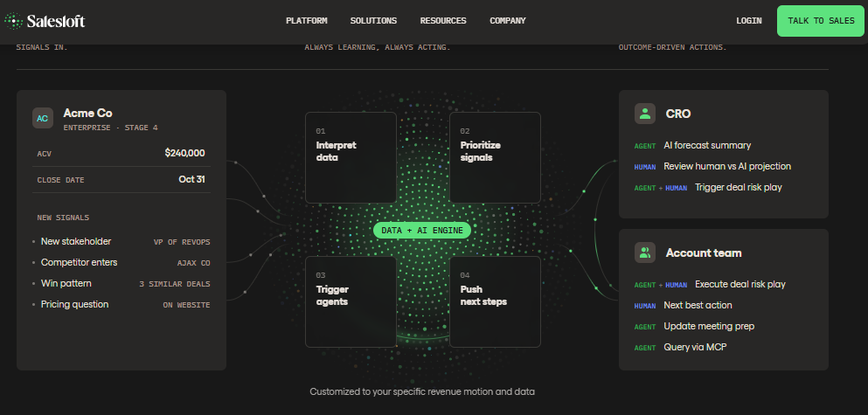Click the Account team heading
Image resolution: width=868 pixels, height=415 pixels.
click(704, 252)
